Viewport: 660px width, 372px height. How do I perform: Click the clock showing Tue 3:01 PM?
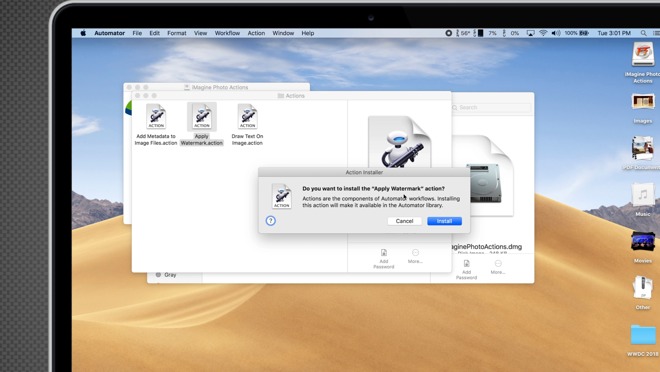coord(614,33)
